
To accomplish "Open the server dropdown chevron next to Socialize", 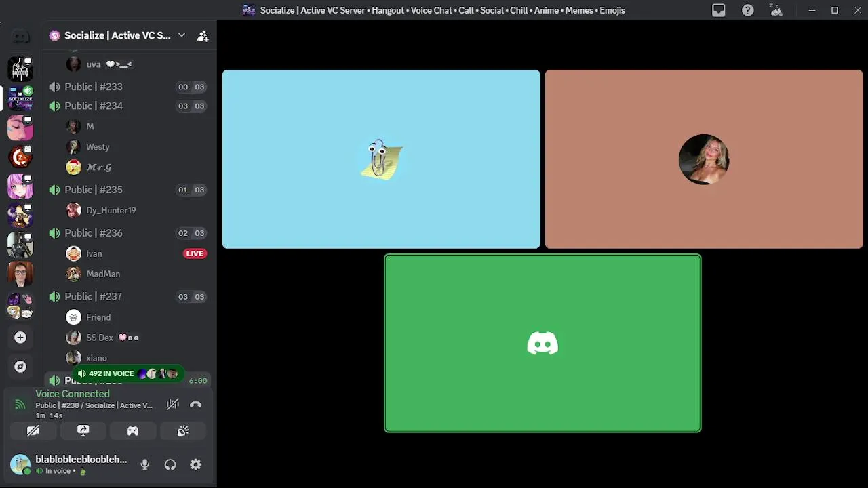I will (x=181, y=35).
